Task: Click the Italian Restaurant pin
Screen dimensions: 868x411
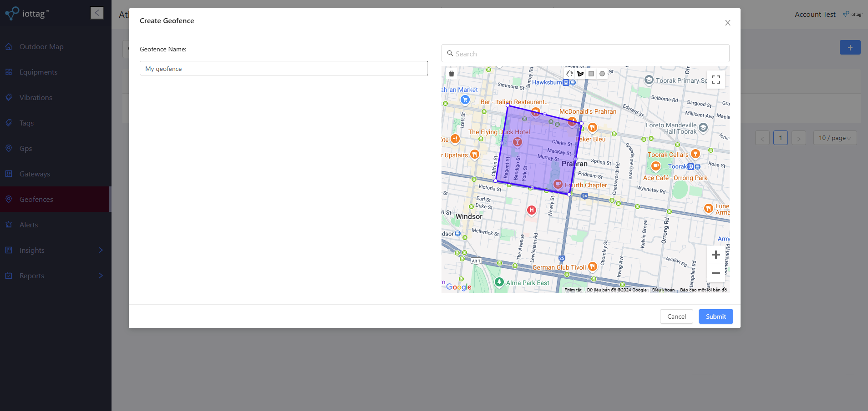Action: click(536, 111)
